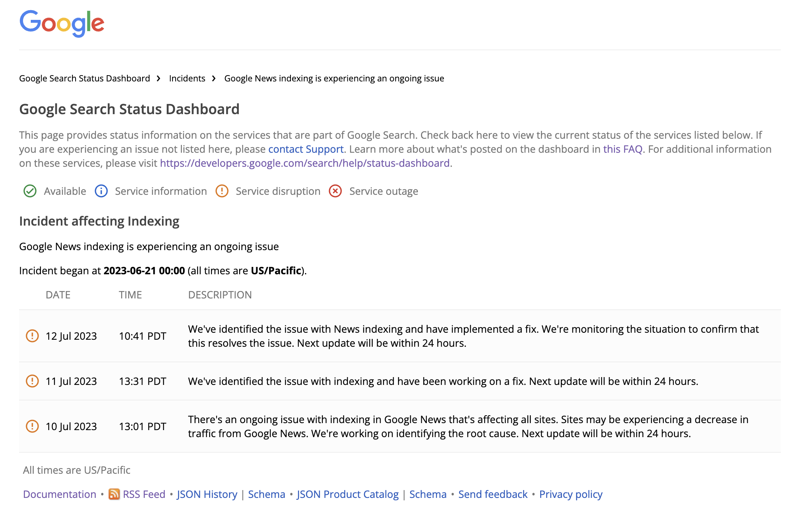Click the 13:31 PDT time cell
This screenshot has width=812, height=524.
coord(143,381)
